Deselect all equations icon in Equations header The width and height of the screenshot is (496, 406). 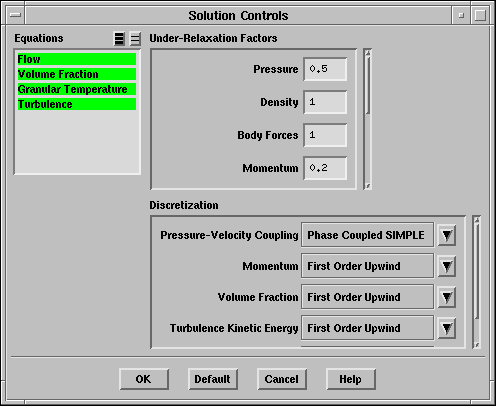pos(135,39)
